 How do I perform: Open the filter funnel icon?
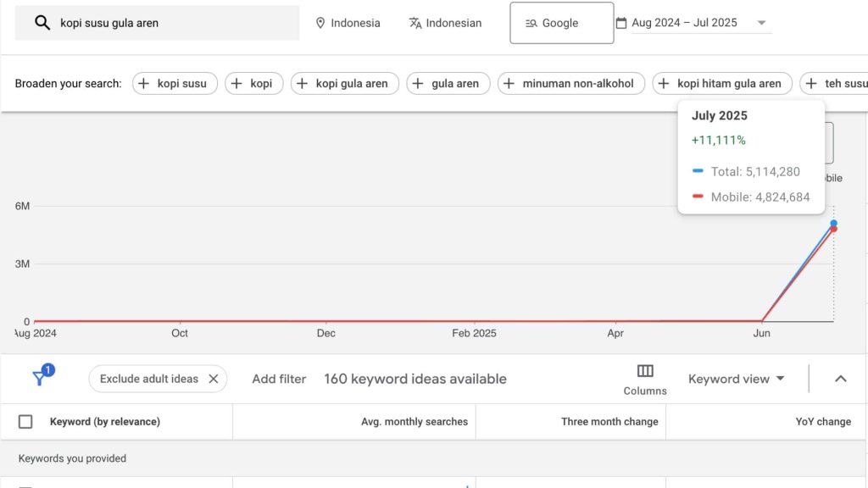tap(39, 378)
